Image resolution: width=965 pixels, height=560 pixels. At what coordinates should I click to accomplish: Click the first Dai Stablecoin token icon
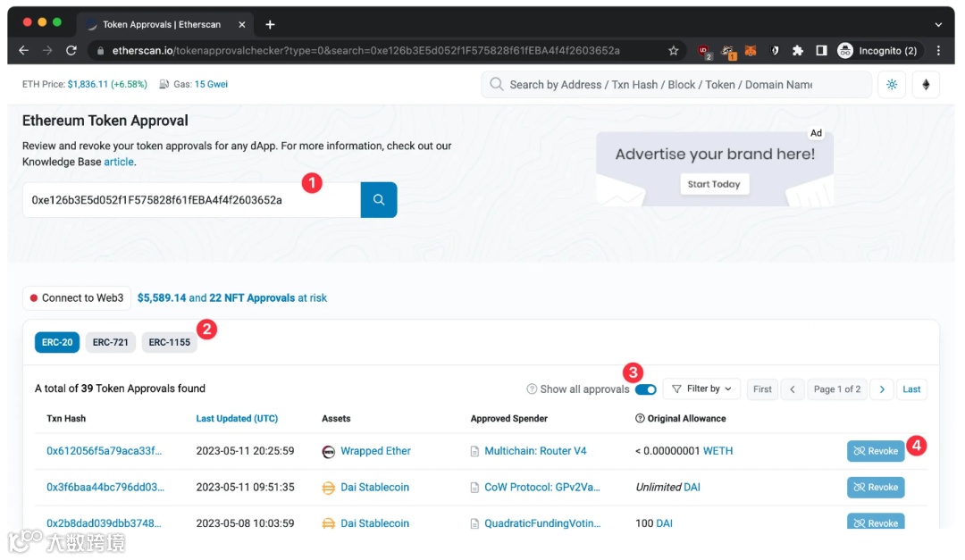pos(329,488)
